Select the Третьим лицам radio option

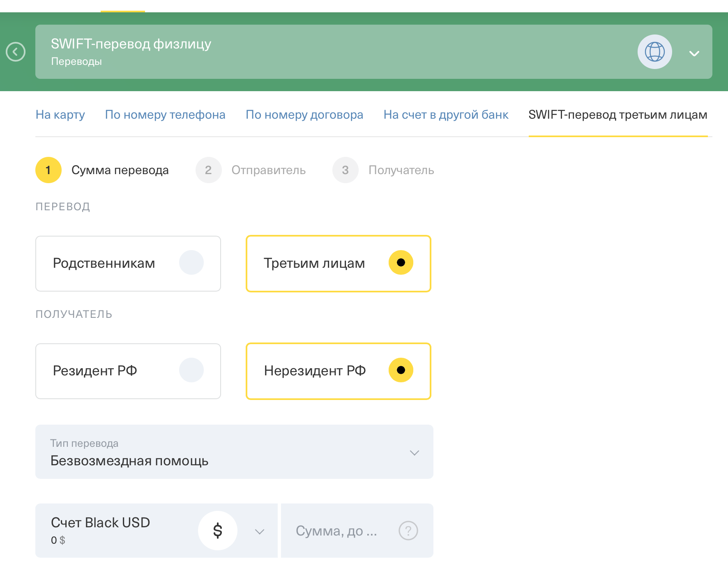coord(339,264)
